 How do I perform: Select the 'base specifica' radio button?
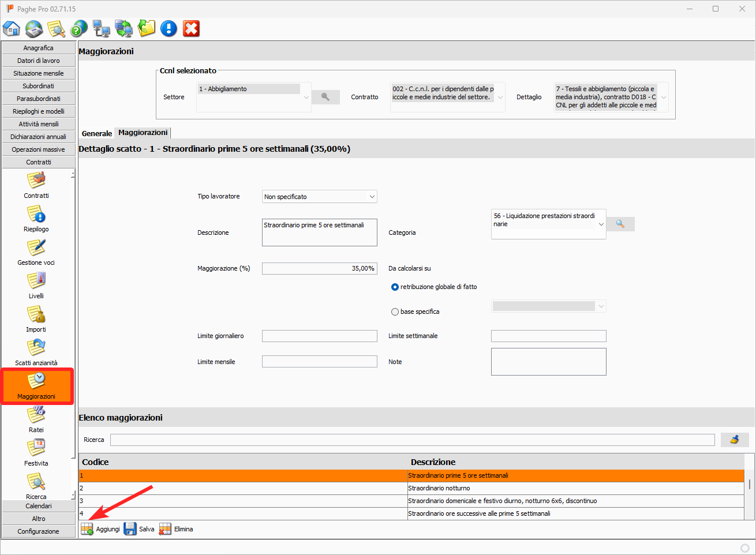tap(395, 312)
